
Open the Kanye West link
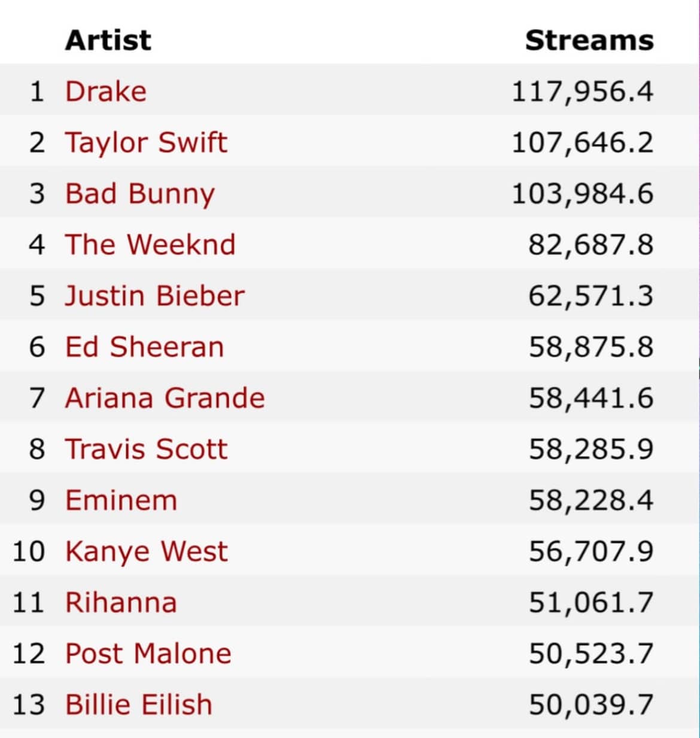click(x=147, y=551)
